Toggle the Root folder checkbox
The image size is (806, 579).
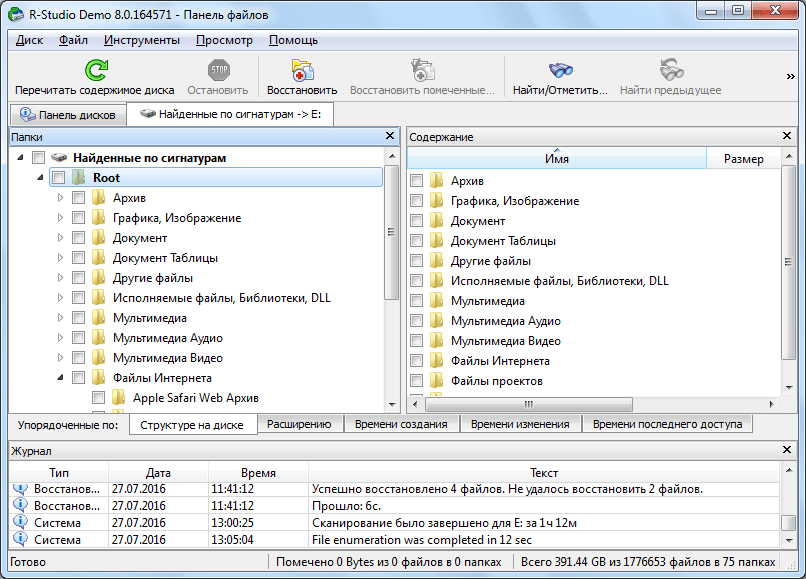click(x=59, y=178)
